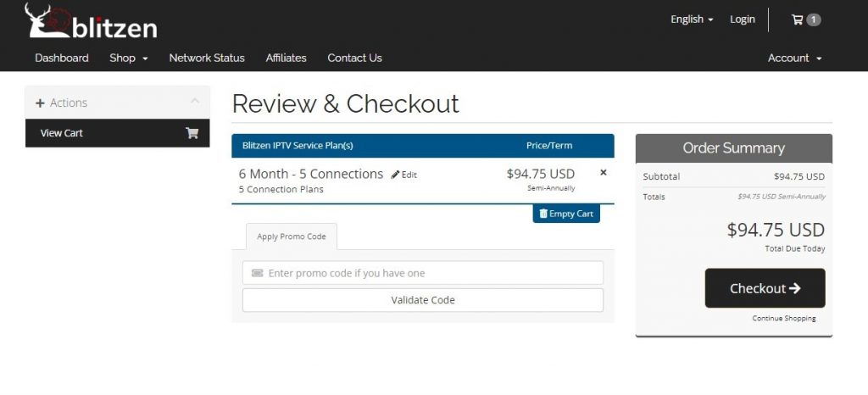
Task: Expand the Shop menu
Action: (129, 58)
